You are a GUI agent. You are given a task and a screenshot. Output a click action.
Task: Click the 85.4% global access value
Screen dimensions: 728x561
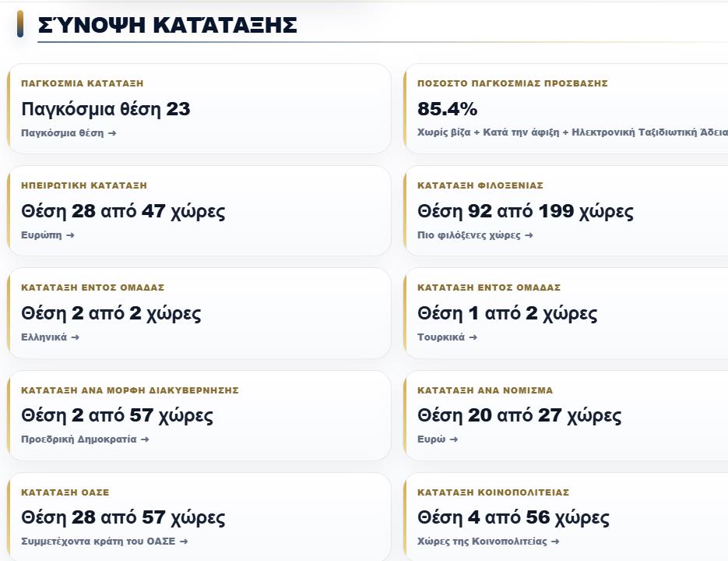click(447, 109)
